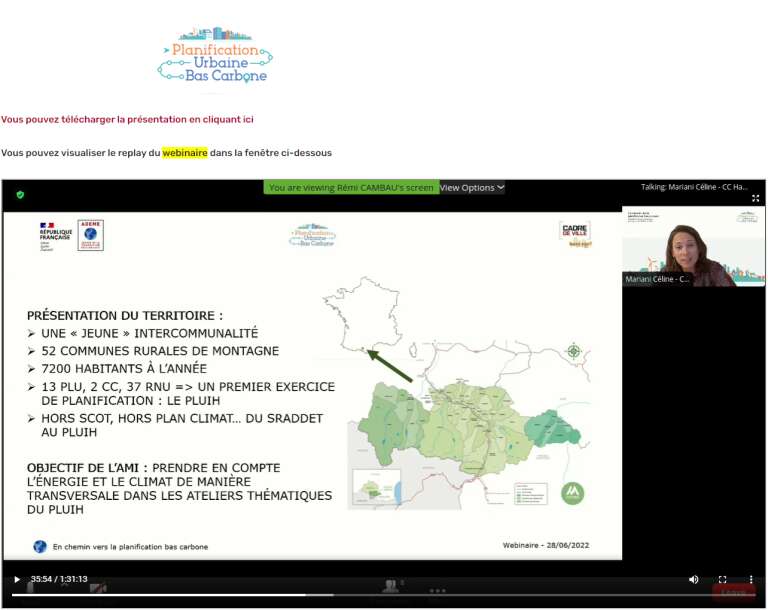Enter fullscreen mode on the video player
This screenshot has width=768, height=610.
[722, 580]
